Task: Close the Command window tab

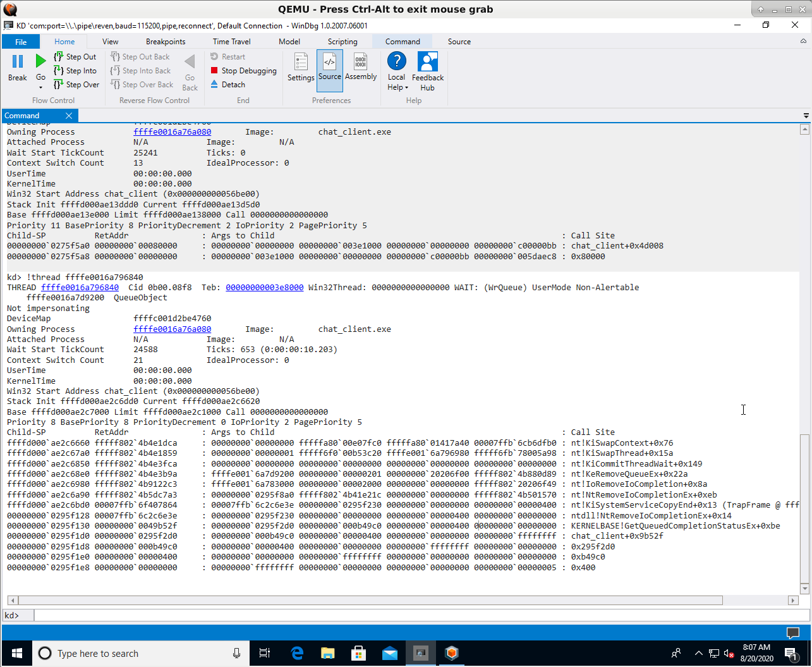Action: (69, 116)
